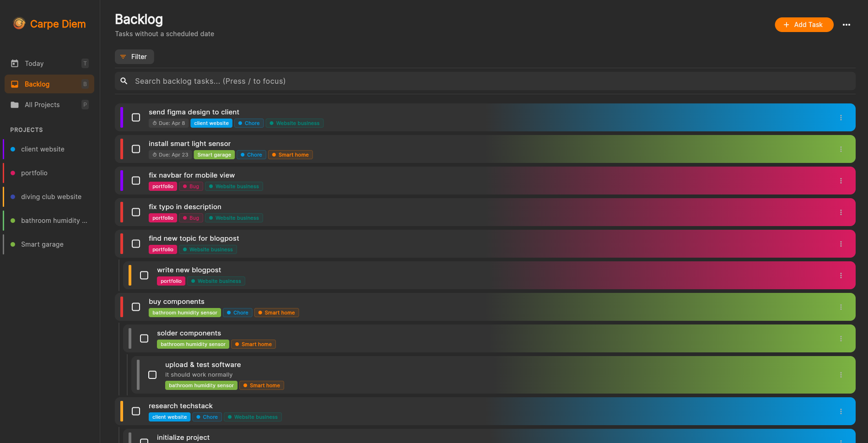The image size is (868, 443).
Task: Open three-dot menu for research techstack task
Action: [841, 411]
